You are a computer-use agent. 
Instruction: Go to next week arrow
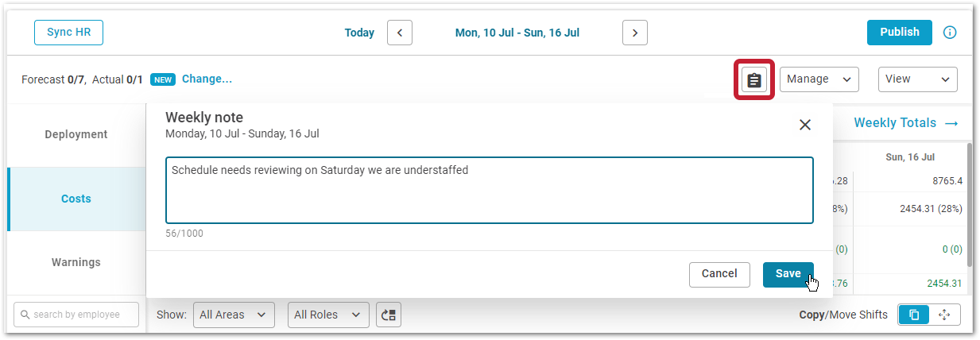point(634,33)
